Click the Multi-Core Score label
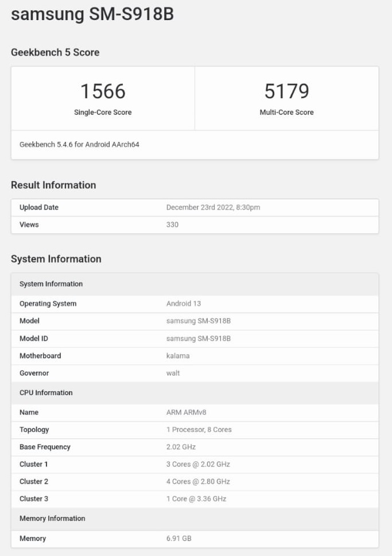The width and height of the screenshot is (392, 556). pyautogui.click(x=286, y=113)
